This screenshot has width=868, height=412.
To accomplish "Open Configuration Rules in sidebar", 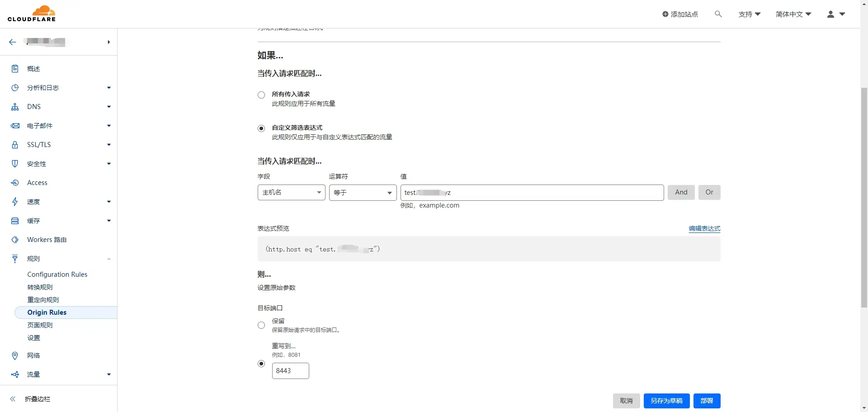I will coord(57,275).
